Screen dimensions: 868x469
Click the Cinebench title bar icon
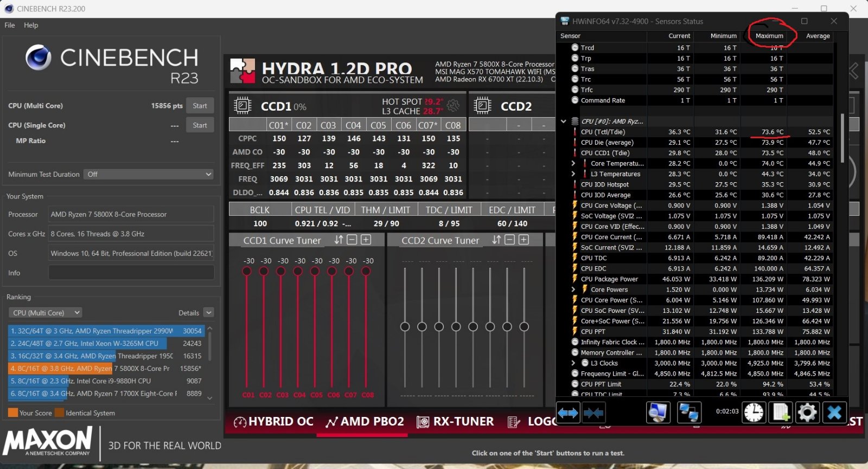point(9,9)
